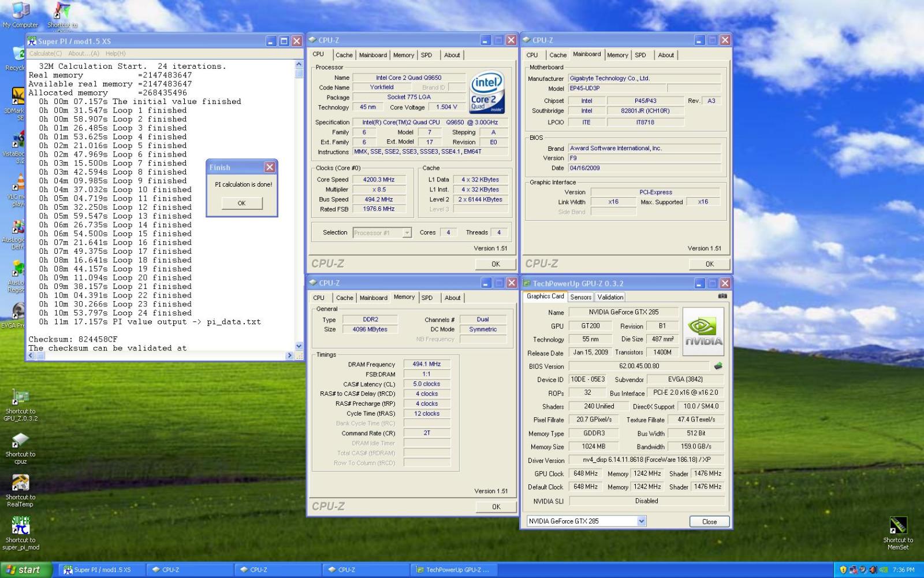
Task: Click Super PI vertical scrollbar down arrow
Action: click(299, 346)
